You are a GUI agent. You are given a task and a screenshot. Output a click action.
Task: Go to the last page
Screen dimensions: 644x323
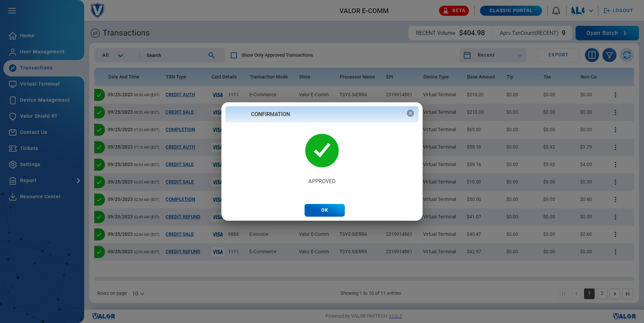click(x=628, y=294)
